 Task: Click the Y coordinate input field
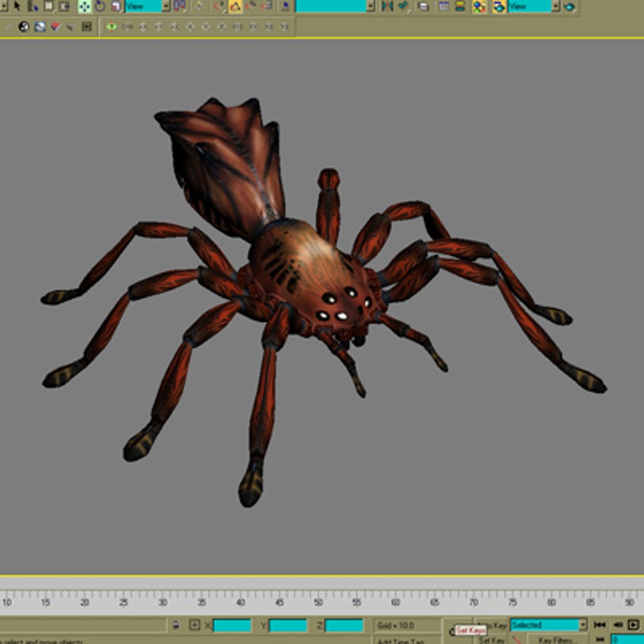[x=287, y=626]
